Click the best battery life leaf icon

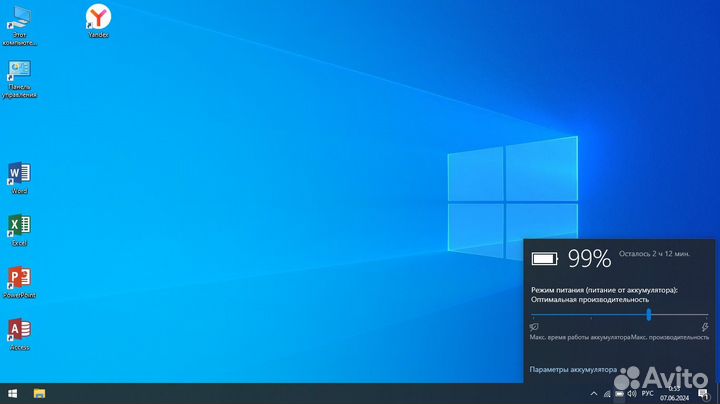click(x=534, y=327)
